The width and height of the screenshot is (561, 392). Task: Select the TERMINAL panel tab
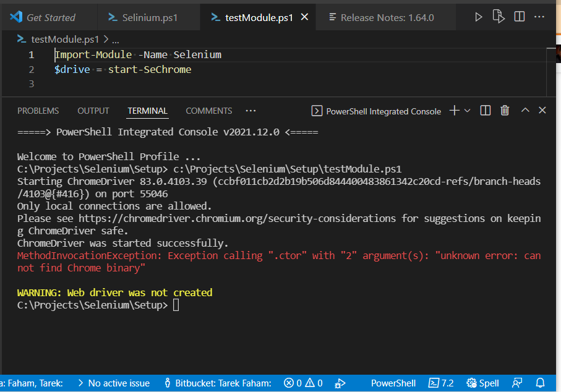pyautogui.click(x=148, y=111)
